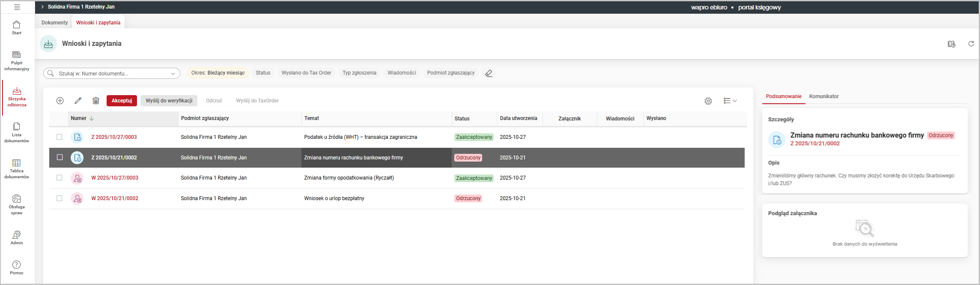Check the box for W 2025/10/21/0002

(60, 198)
